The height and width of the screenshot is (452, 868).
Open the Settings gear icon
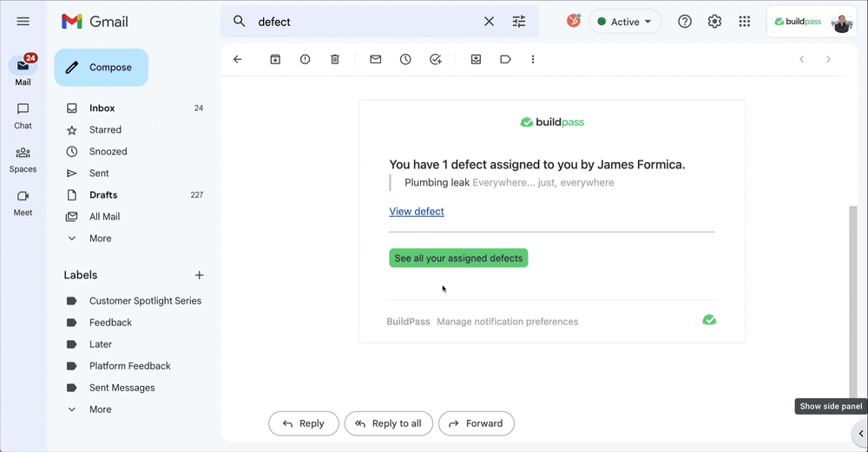(x=714, y=22)
